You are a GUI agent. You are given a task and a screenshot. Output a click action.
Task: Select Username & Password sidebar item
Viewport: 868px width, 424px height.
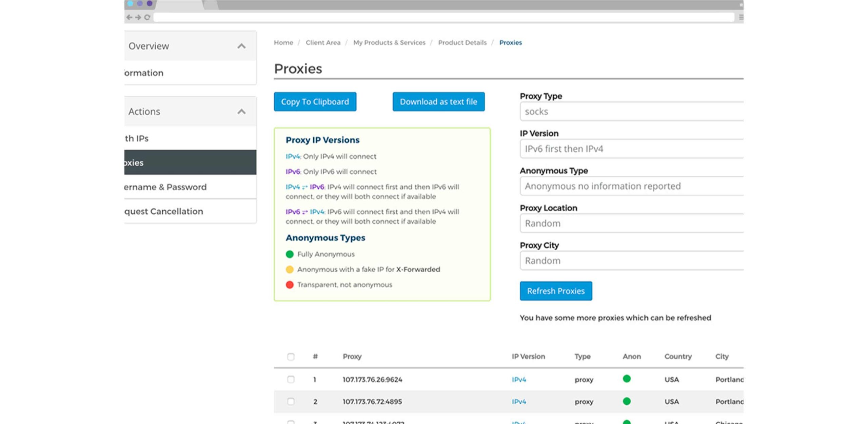tap(165, 187)
